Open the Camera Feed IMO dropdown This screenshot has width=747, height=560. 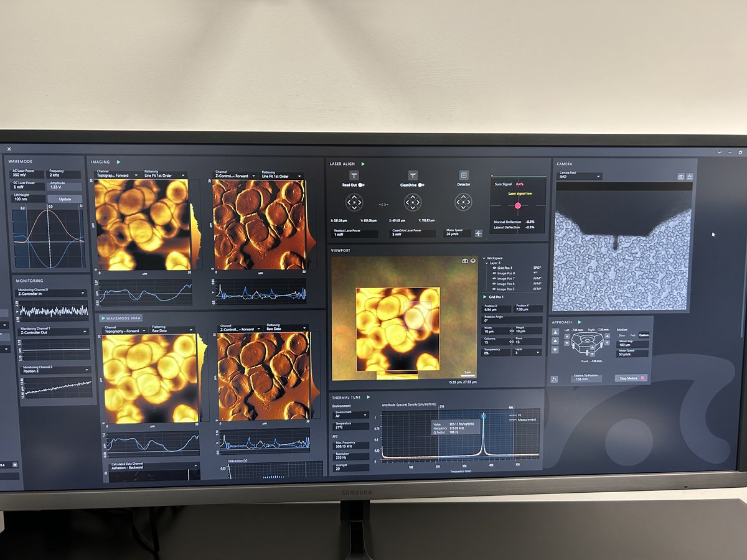(580, 176)
